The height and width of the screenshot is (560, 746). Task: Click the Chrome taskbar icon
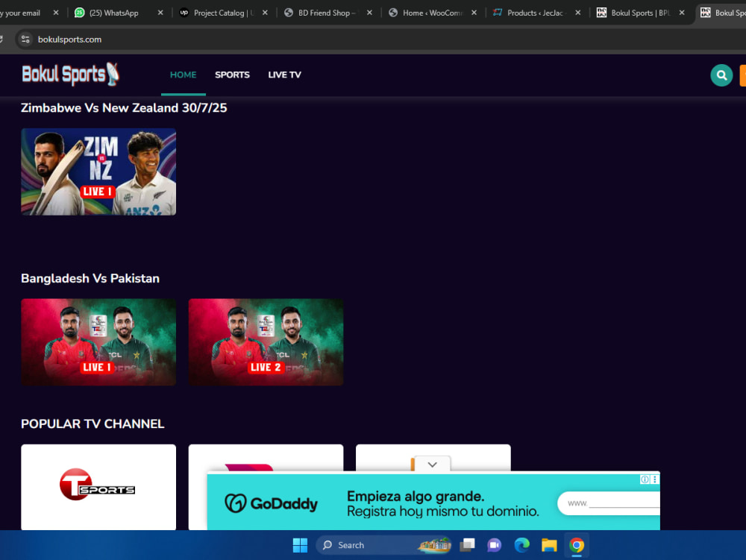577,545
